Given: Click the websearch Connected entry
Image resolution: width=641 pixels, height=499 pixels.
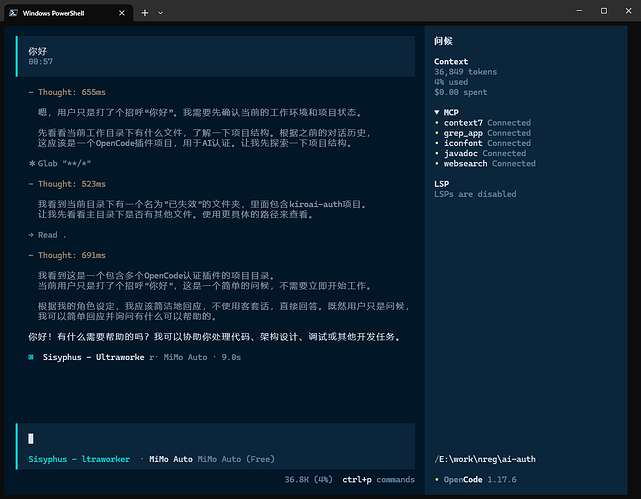Looking at the screenshot, I should coord(489,163).
